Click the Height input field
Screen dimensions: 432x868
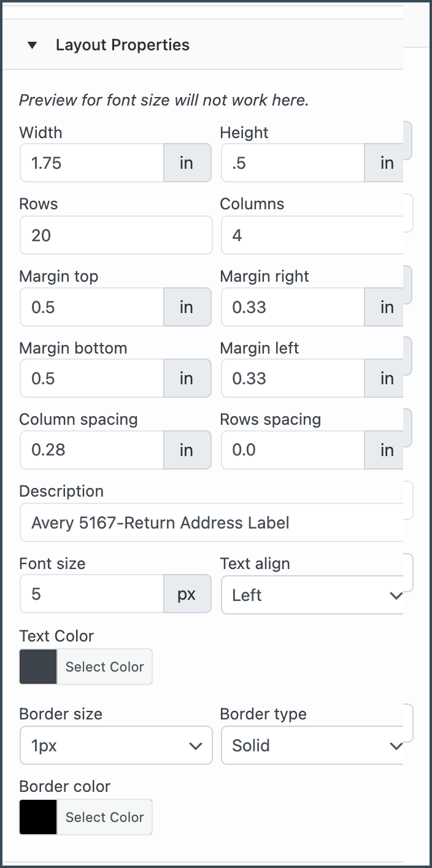pyautogui.click(x=293, y=163)
